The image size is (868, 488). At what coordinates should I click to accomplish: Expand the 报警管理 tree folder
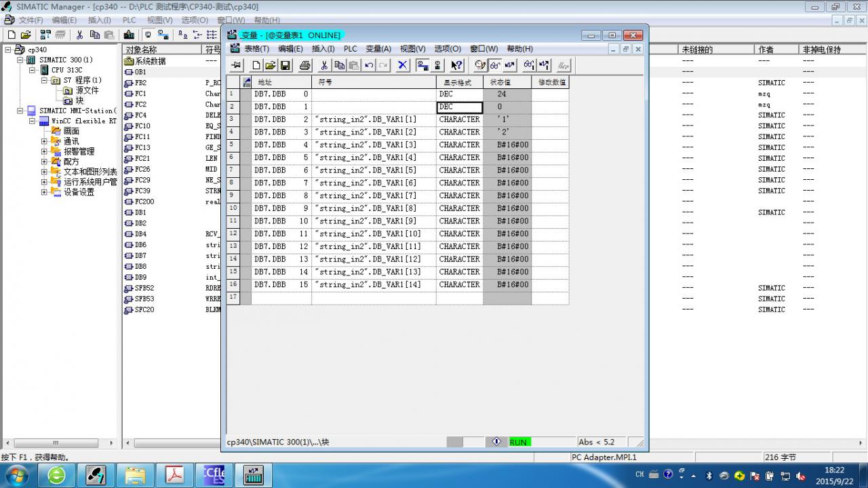pyautogui.click(x=44, y=151)
